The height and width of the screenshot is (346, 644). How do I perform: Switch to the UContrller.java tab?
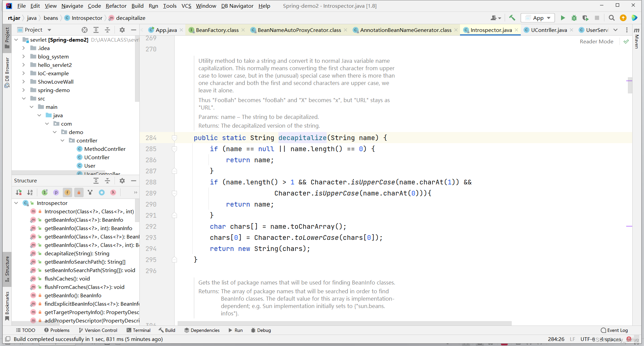549,30
